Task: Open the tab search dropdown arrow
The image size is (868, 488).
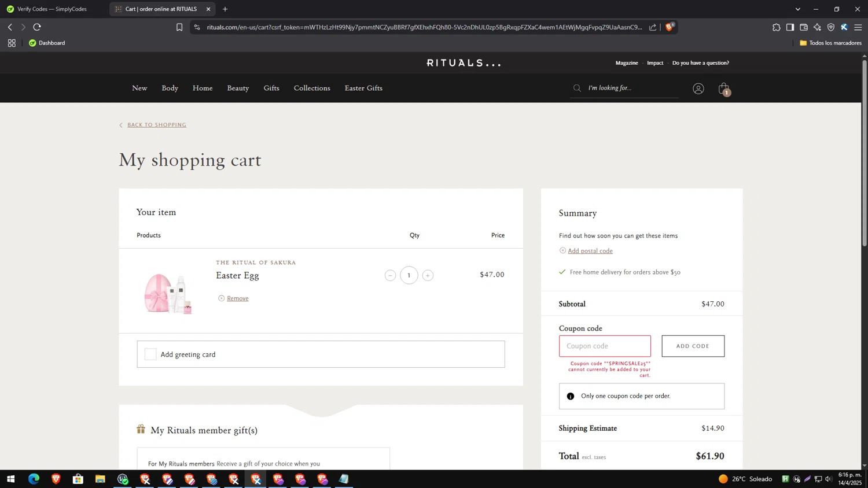Action: coord(798,9)
